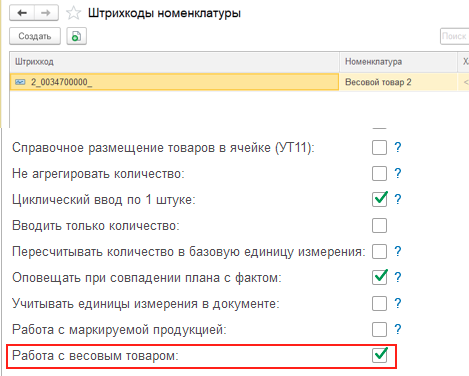This screenshot has height=376, width=469.
Task: Enable Справочное размещение товаров в ячейке (УТ11)
Action: (x=379, y=147)
